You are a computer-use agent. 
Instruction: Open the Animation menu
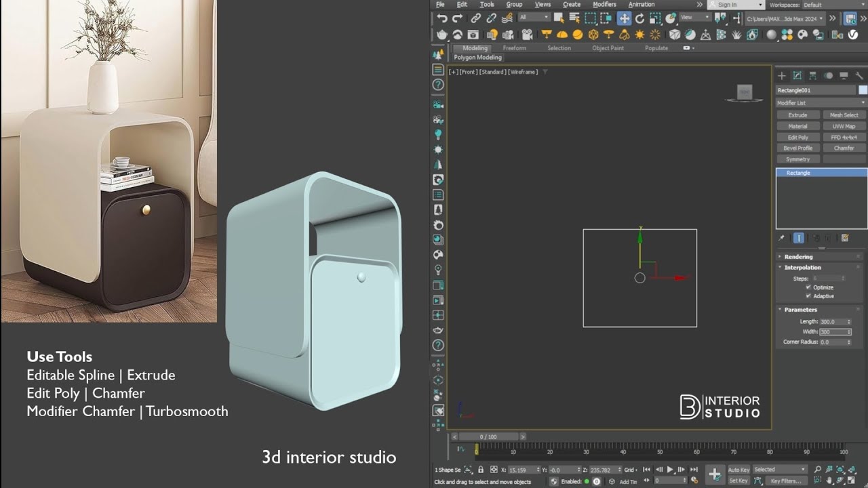coord(641,4)
